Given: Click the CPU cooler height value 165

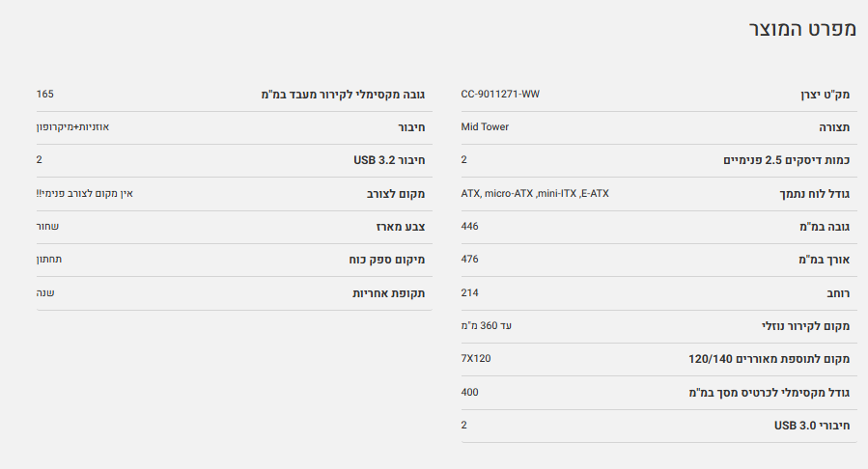Looking at the screenshot, I should pyautogui.click(x=44, y=95).
